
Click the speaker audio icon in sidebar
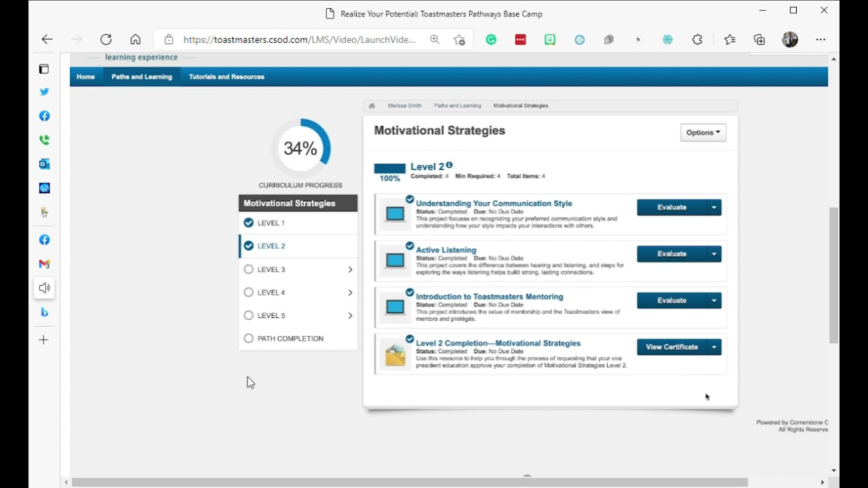[44, 288]
